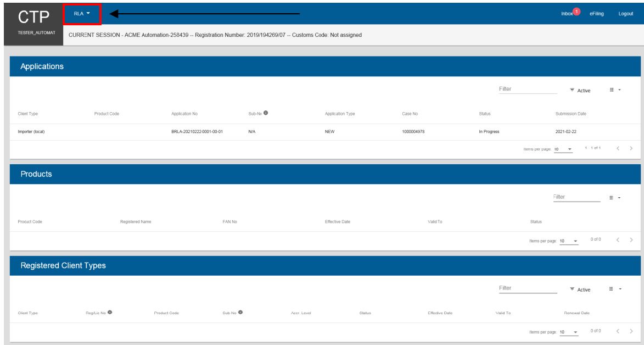The width and height of the screenshot is (644, 345).
Task: Toggle Active filter in Registered Client Types
Action: (x=580, y=290)
